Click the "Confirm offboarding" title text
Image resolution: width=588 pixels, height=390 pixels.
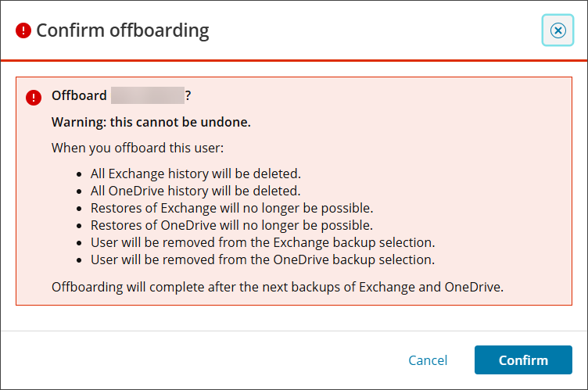click(123, 31)
